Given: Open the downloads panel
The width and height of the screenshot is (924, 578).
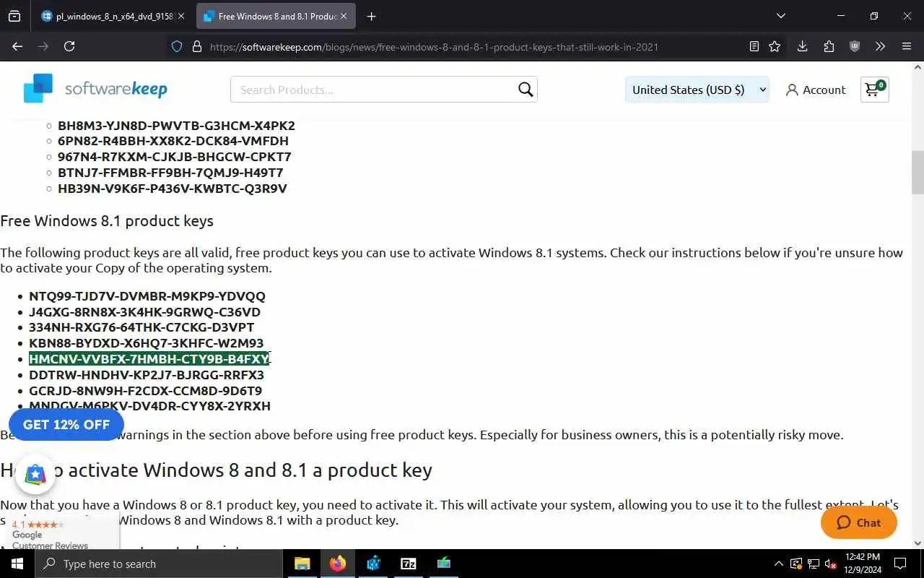Looking at the screenshot, I should click(802, 46).
